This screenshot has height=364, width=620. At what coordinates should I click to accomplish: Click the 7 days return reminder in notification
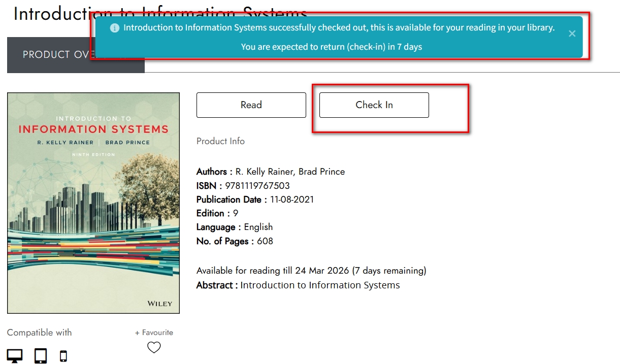[x=331, y=47]
